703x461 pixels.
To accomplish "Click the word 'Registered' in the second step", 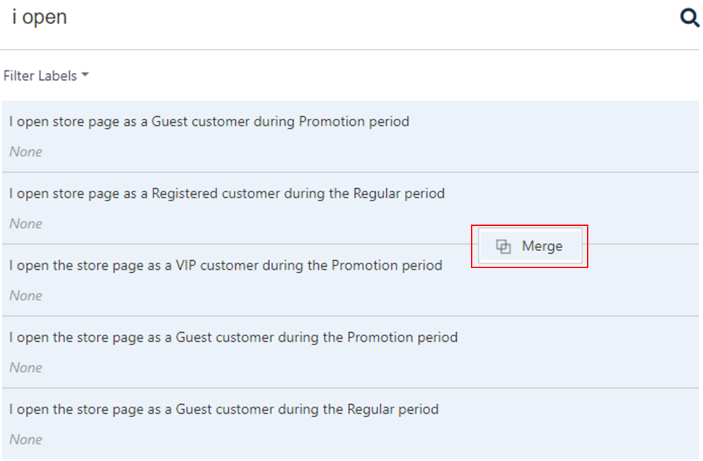I will point(184,193).
